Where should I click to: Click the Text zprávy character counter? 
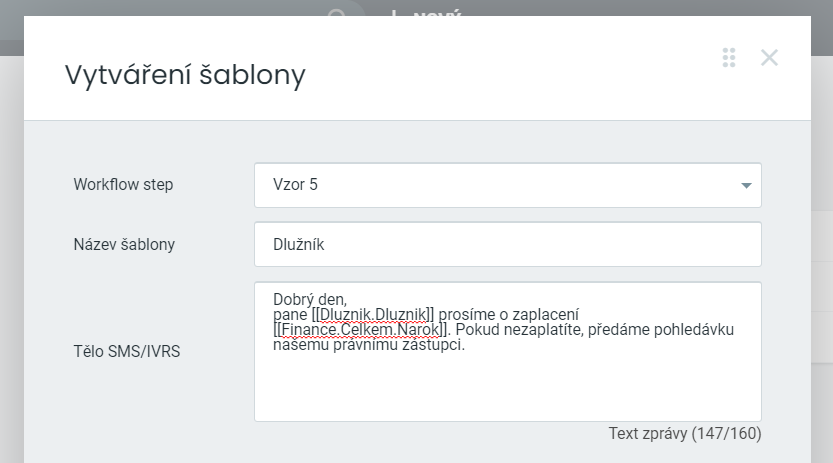[684, 434]
